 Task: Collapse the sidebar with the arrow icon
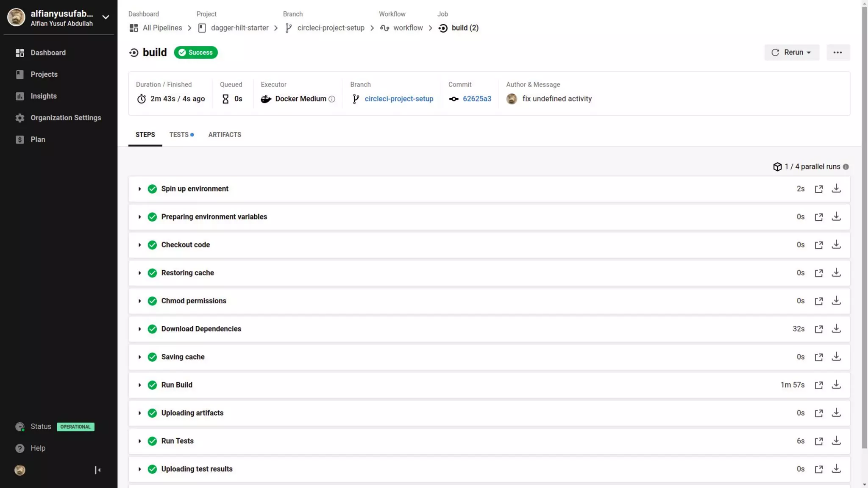click(97, 470)
